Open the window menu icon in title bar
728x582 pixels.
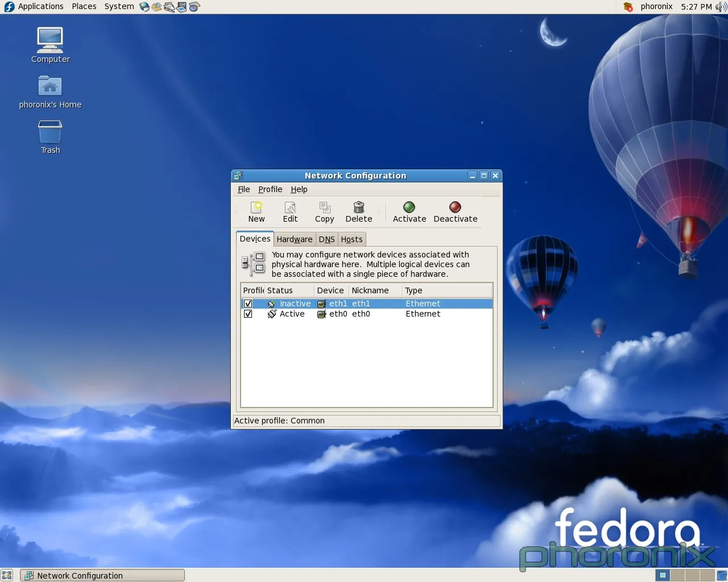(x=238, y=176)
